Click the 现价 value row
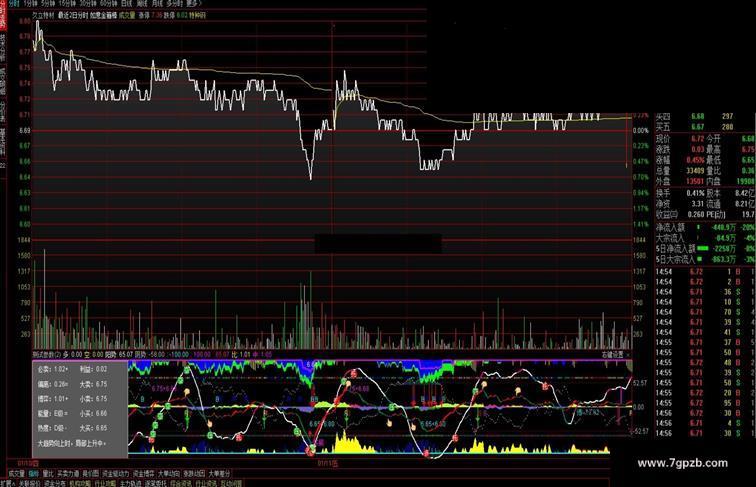Image resolution: width=756 pixels, height=487 pixels. (679, 139)
